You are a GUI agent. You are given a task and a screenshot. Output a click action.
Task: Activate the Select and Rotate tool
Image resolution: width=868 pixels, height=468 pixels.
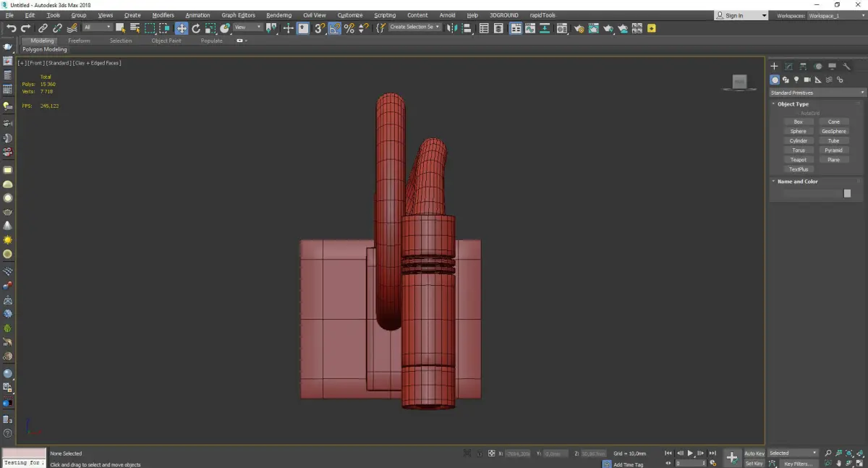tap(196, 28)
